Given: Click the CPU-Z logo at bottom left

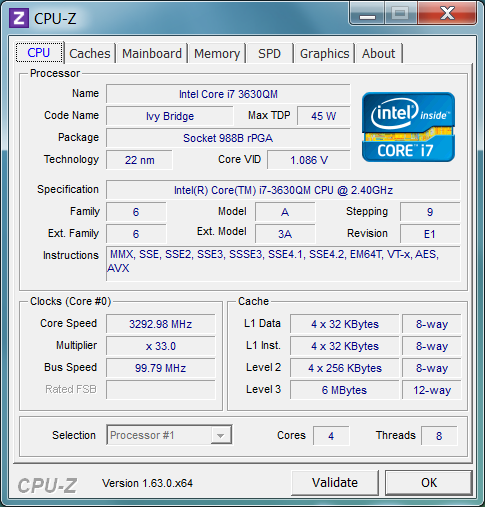Looking at the screenshot, I should pos(47,485).
